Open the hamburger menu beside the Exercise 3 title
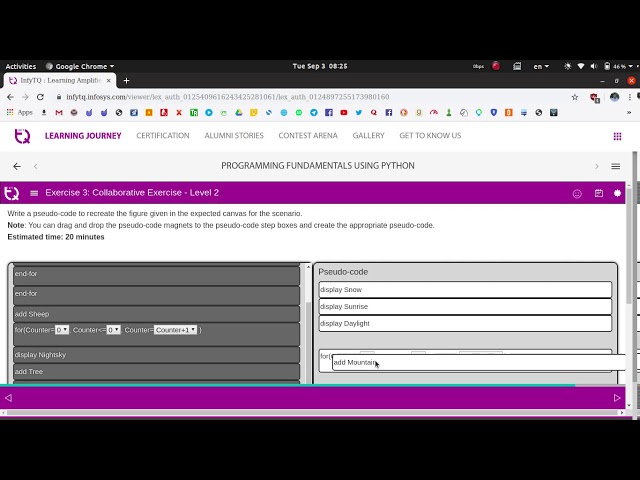Screen dimensions: 640x480 pos(34,193)
